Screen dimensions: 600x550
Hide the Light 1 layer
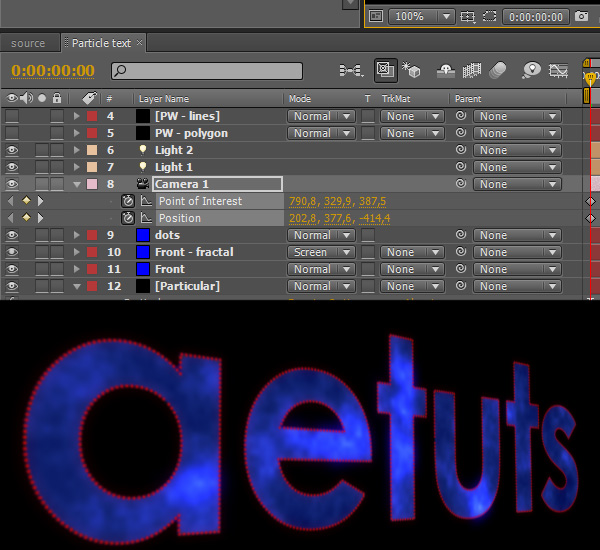coord(12,167)
